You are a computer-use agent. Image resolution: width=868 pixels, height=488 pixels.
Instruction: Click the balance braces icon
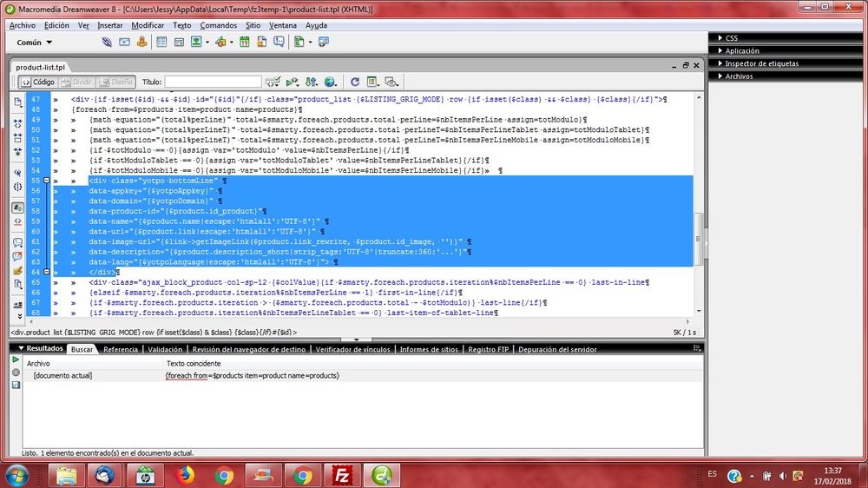[x=17, y=187]
